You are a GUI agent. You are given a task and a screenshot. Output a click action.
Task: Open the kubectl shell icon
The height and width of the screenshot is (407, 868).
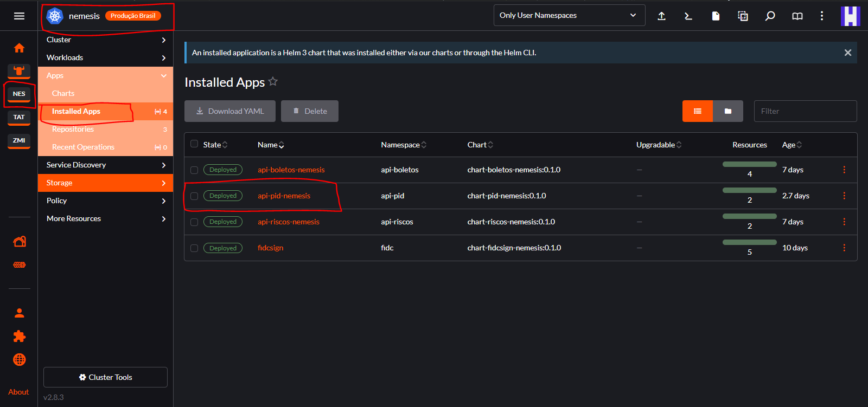click(x=688, y=16)
